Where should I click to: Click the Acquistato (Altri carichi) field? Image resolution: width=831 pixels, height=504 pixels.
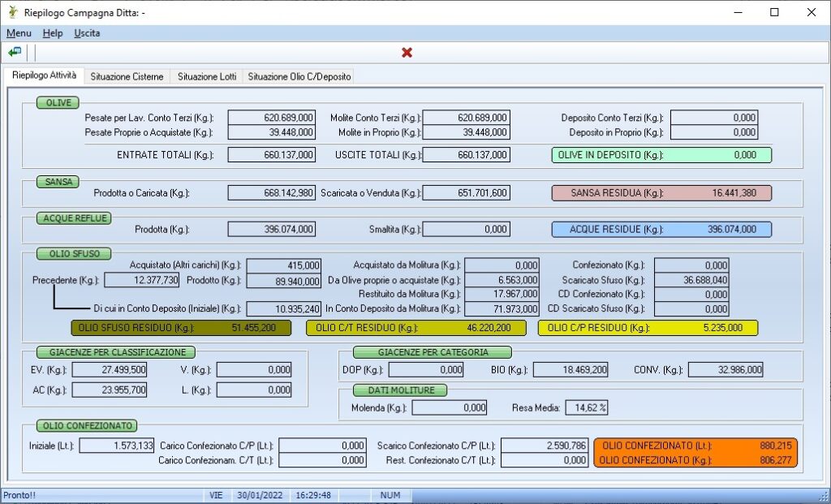[x=283, y=265]
